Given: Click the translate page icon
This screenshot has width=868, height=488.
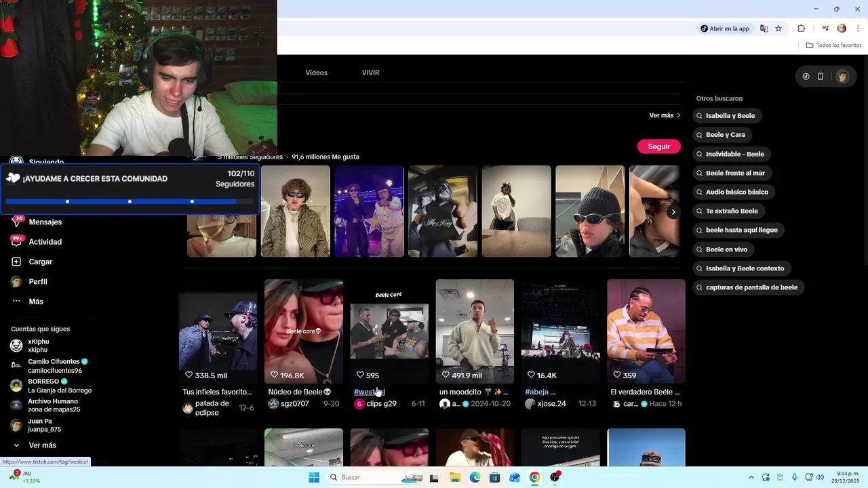Looking at the screenshot, I should coord(764,28).
